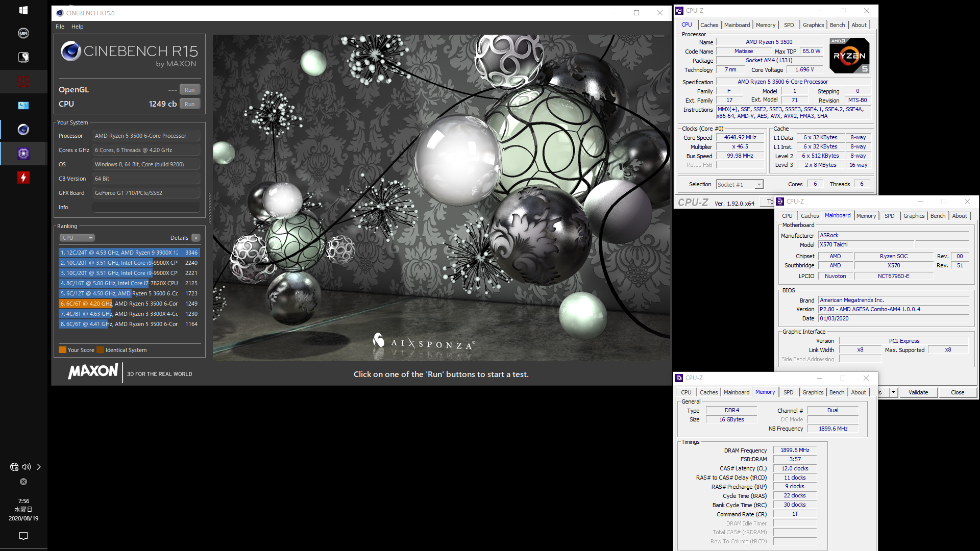Click the Core Speed value 4648.92 MHz
The image size is (980, 551).
(740, 138)
